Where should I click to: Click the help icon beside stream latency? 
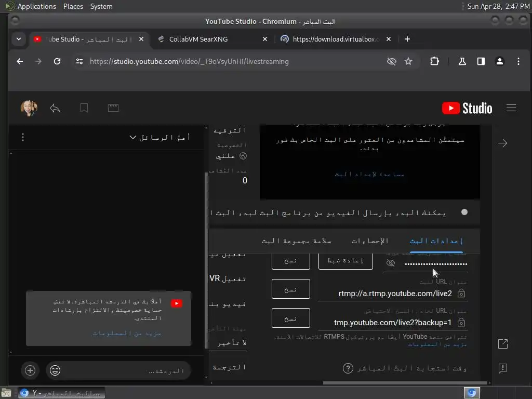click(348, 368)
